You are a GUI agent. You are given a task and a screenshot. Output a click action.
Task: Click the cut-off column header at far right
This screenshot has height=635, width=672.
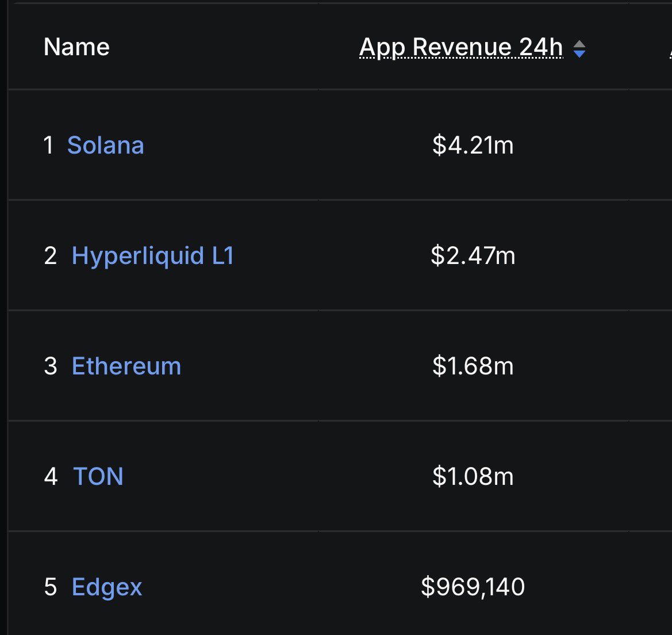669,48
